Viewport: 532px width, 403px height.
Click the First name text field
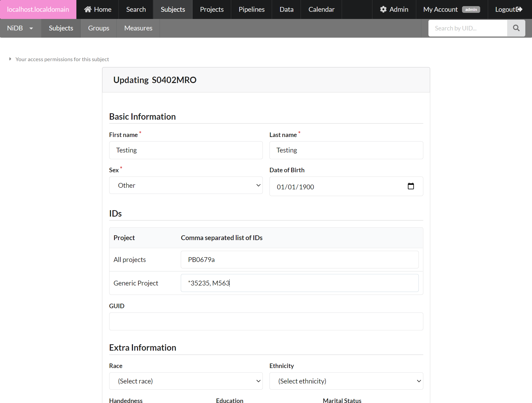click(x=185, y=150)
